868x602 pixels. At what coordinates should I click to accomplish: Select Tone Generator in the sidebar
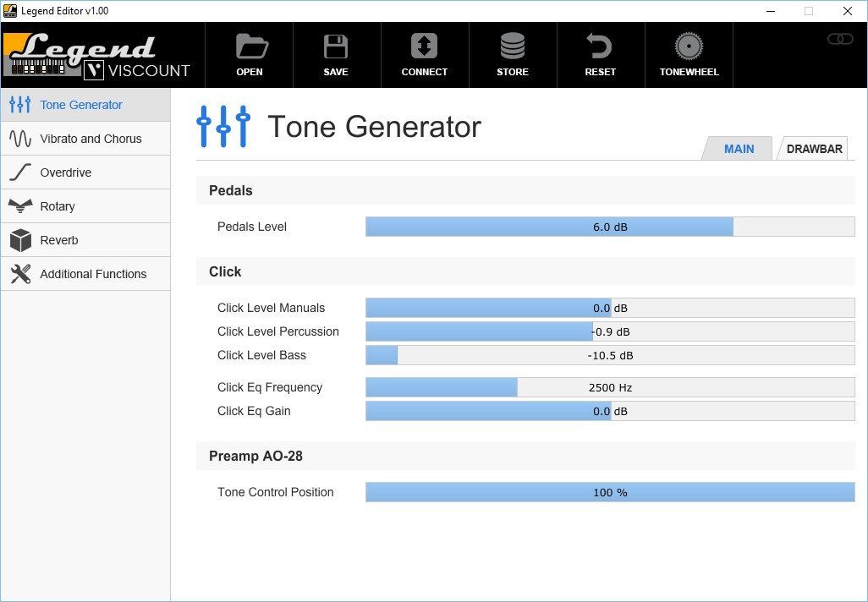pos(85,105)
